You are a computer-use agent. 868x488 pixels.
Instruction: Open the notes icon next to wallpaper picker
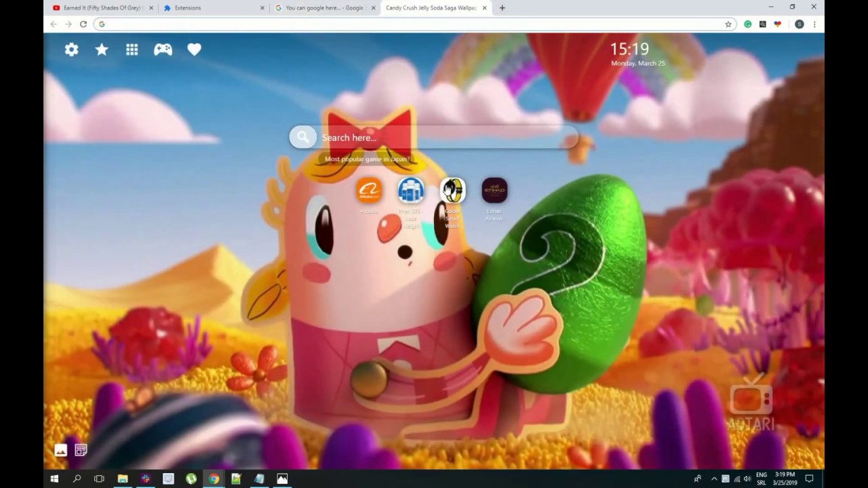coord(81,449)
